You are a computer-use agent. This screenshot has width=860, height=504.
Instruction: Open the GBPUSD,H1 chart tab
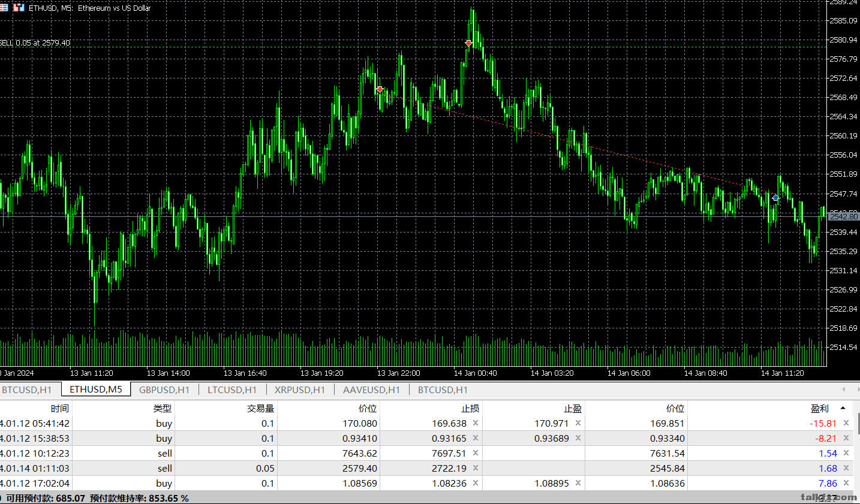[x=164, y=390]
